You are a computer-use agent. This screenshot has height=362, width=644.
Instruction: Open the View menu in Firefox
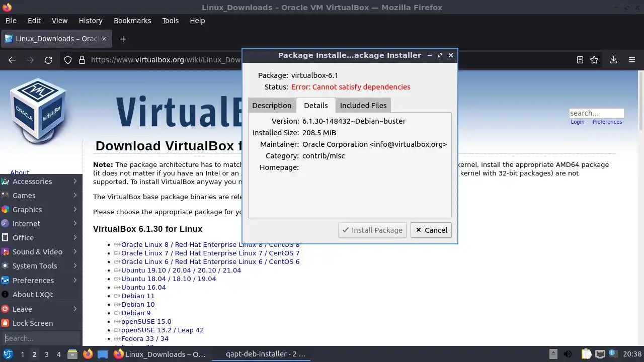pyautogui.click(x=59, y=21)
